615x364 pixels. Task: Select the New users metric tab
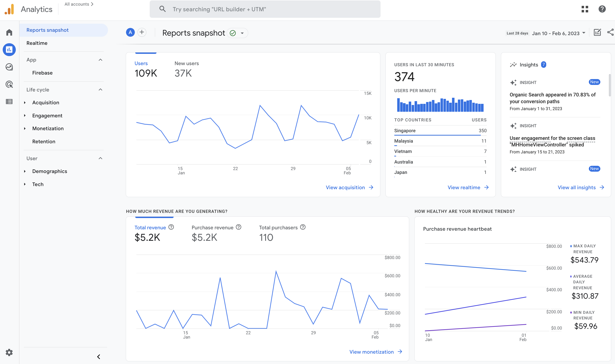coord(186,70)
